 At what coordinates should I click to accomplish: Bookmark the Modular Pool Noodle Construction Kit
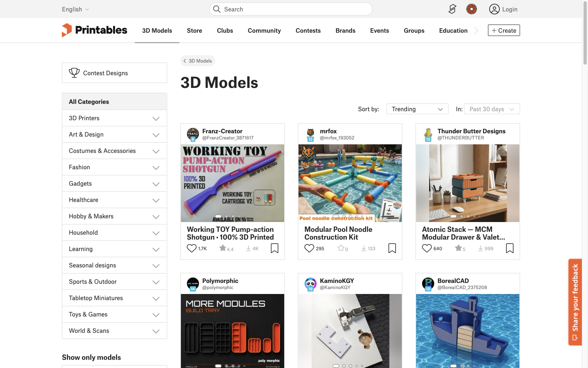coord(392,248)
